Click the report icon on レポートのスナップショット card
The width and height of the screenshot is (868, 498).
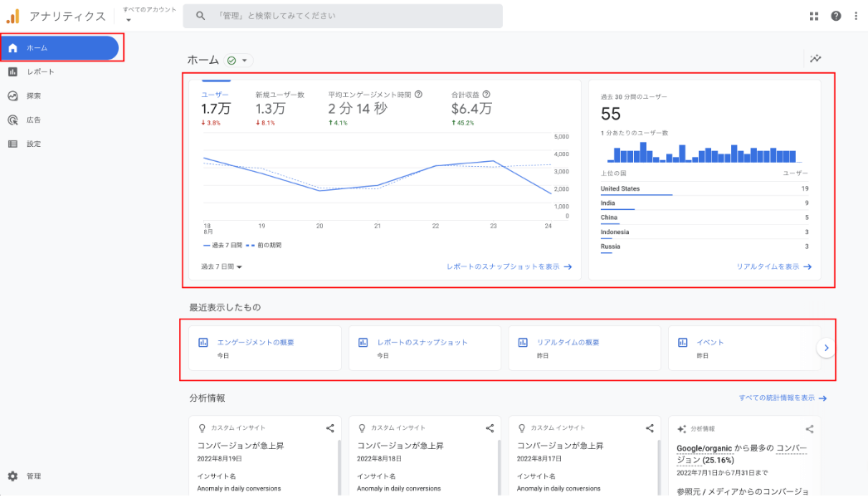363,343
